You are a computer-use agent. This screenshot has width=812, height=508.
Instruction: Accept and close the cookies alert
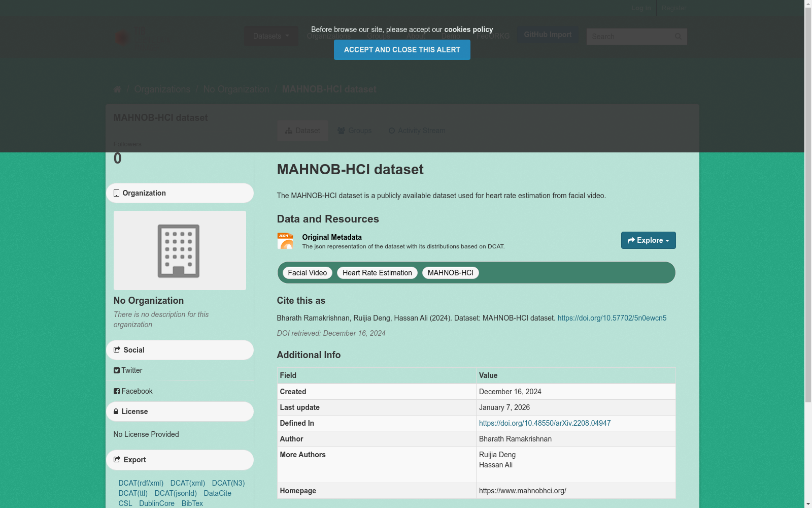point(401,50)
